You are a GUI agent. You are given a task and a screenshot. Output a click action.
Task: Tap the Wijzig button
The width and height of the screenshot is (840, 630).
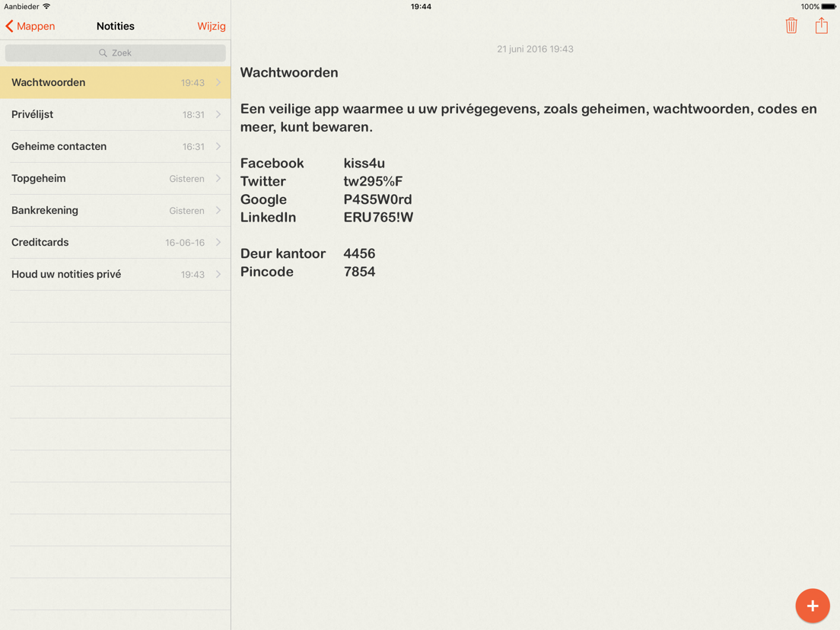(x=211, y=26)
